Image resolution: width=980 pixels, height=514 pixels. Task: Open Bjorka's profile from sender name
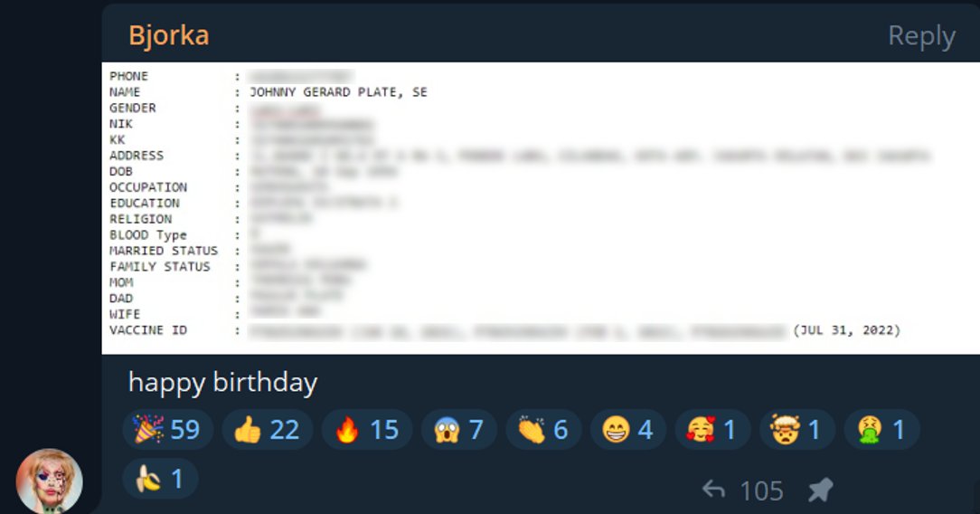point(169,35)
